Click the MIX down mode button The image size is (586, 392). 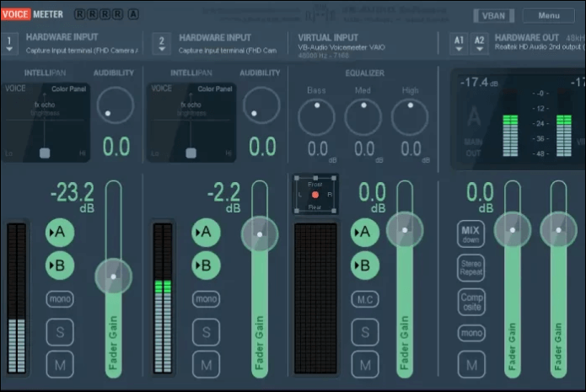[470, 234]
